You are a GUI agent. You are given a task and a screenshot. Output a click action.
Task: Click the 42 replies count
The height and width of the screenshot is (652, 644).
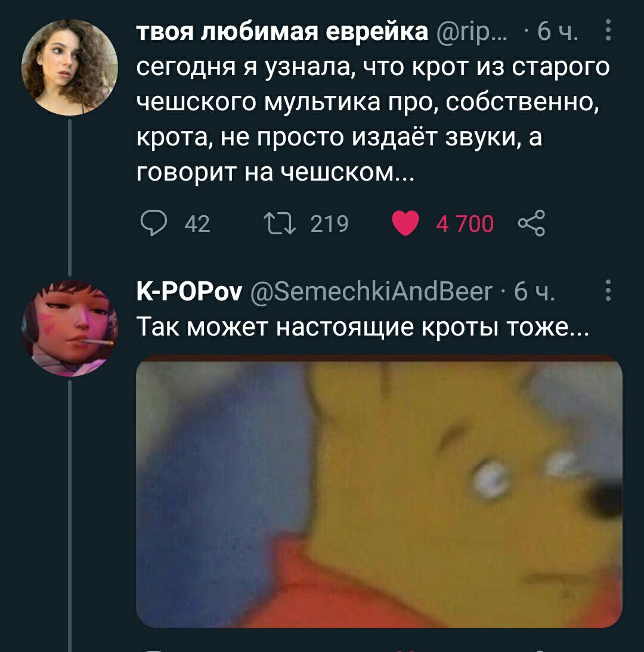197,223
